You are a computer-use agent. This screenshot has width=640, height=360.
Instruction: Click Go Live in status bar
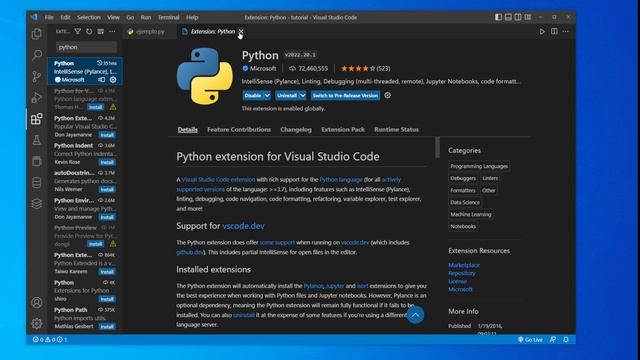point(530,340)
